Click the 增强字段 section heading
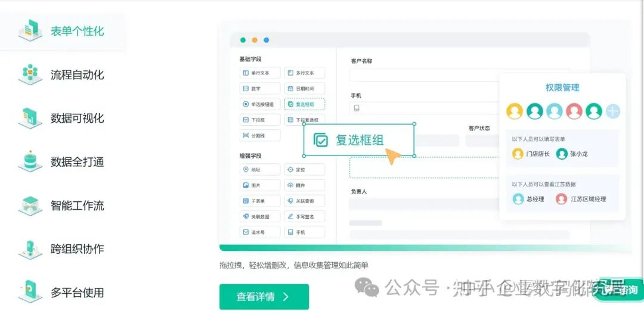 (250, 156)
